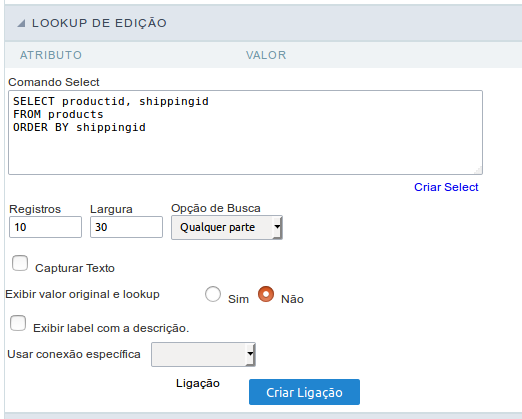Viewport: 522px width, 419px height.
Task: Click inside the Comando Select SQL textarea
Action: 245,132
